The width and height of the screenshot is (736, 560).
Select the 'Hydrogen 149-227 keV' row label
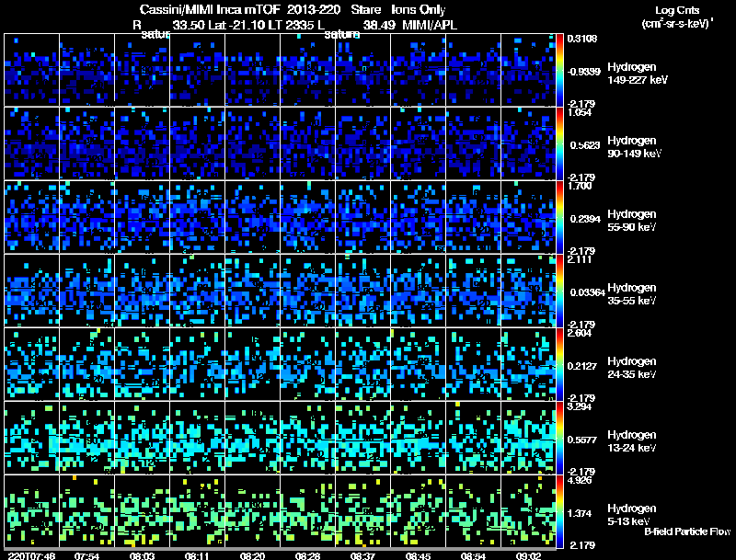tap(638, 74)
